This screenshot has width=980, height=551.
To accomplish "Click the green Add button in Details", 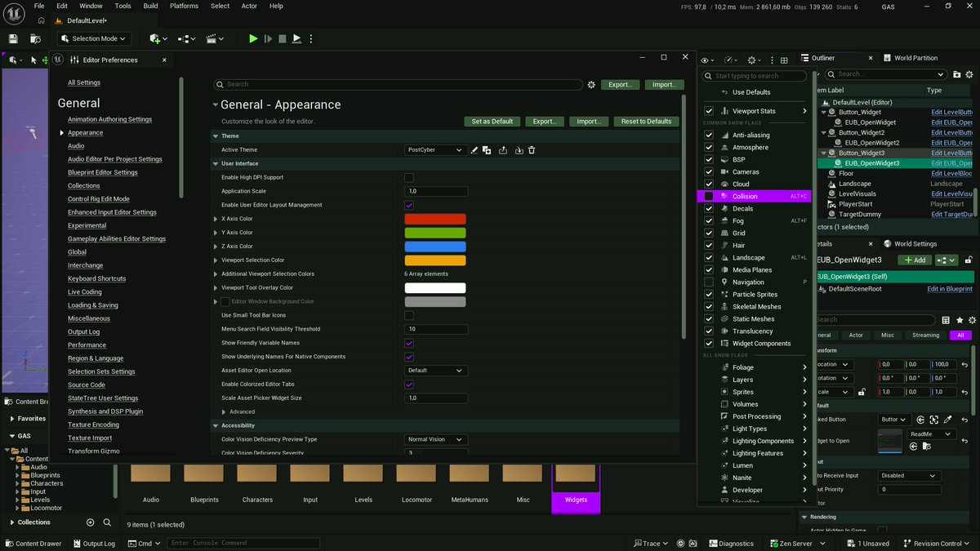I will [x=915, y=260].
